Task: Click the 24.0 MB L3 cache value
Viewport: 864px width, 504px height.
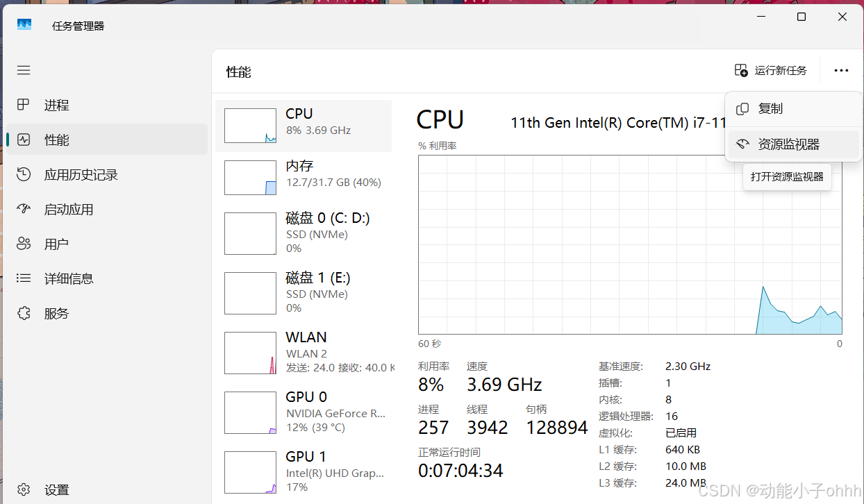Action: pos(686,482)
